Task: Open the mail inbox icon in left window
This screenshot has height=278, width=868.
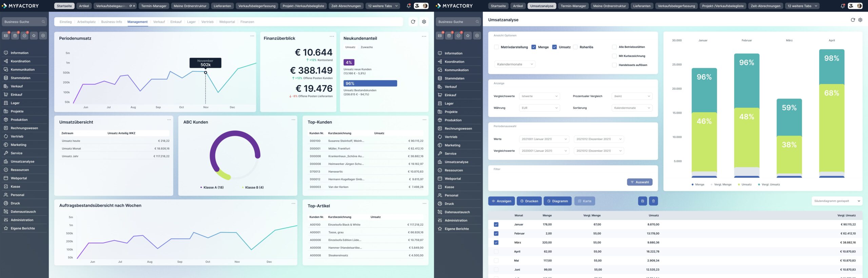Action: (6, 36)
